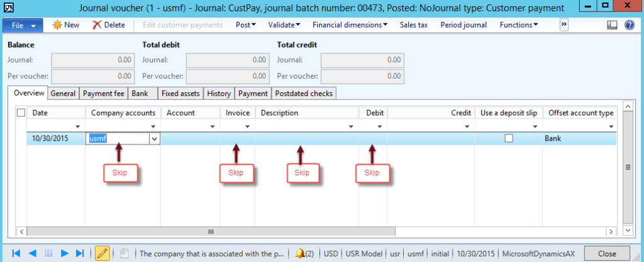The height and width of the screenshot is (262, 644).
Task: Tick the select-all checkbox in grid header
Action: point(21,112)
